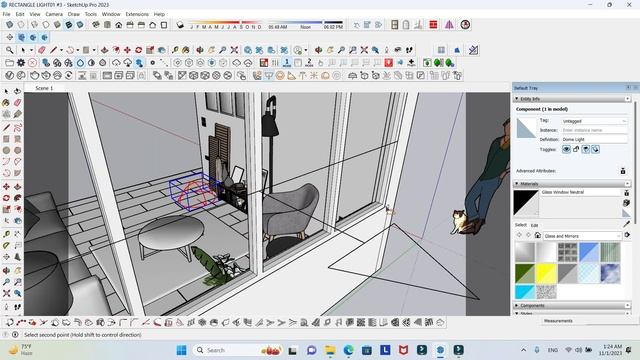Select Circle tool in left toolbar
The width and height of the screenshot is (640, 360).
pyautogui.click(x=6, y=150)
